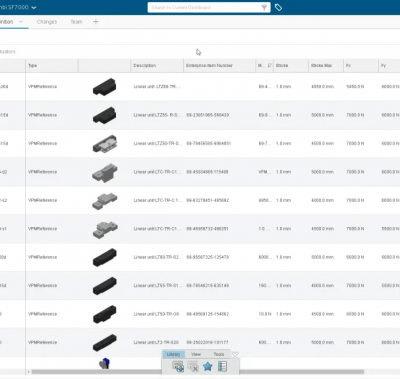The width and height of the screenshot is (400, 379).
Task: Click VPMReference in the LTZ98-TR row
Action: coord(42,87)
